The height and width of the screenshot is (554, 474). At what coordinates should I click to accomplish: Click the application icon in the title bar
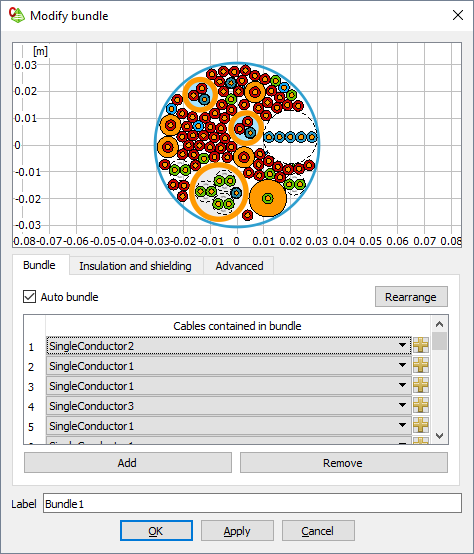click(17, 15)
